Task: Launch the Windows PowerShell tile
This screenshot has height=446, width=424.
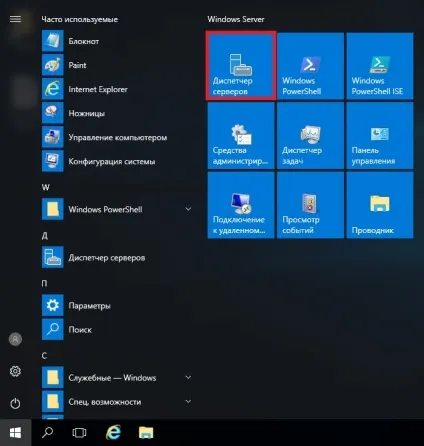Action: tap(310, 66)
